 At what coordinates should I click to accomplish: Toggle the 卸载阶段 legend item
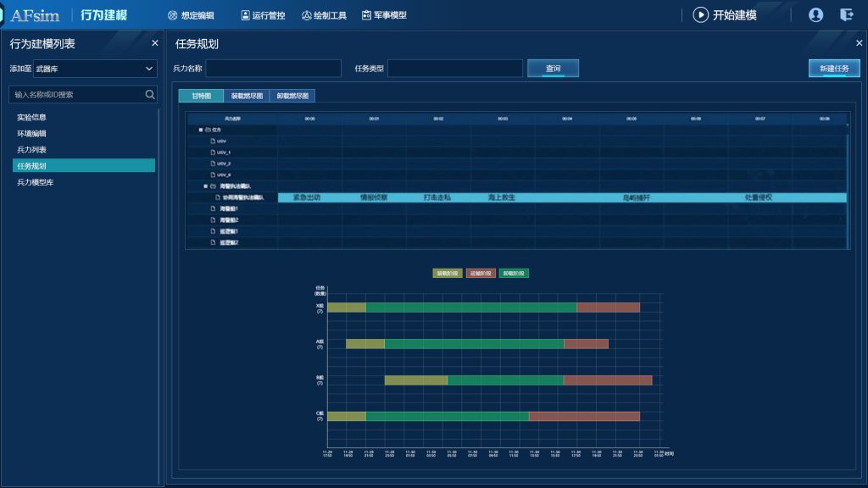click(513, 274)
